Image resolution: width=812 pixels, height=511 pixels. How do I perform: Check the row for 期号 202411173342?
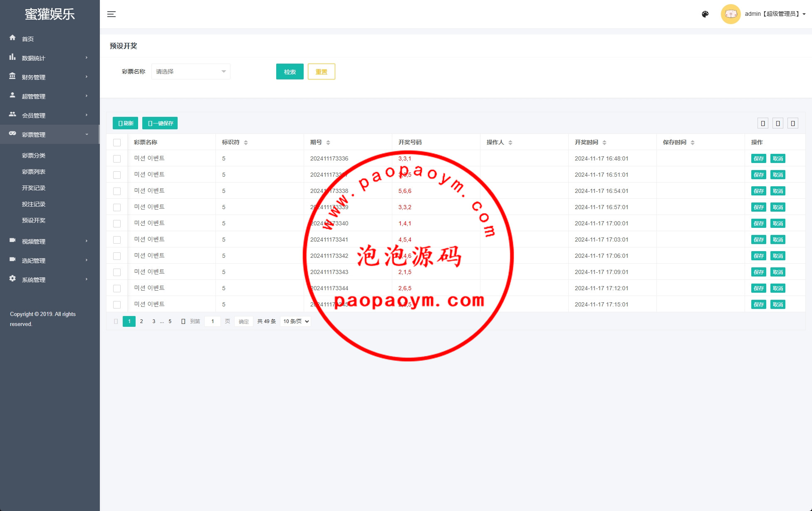click(117, 256)
